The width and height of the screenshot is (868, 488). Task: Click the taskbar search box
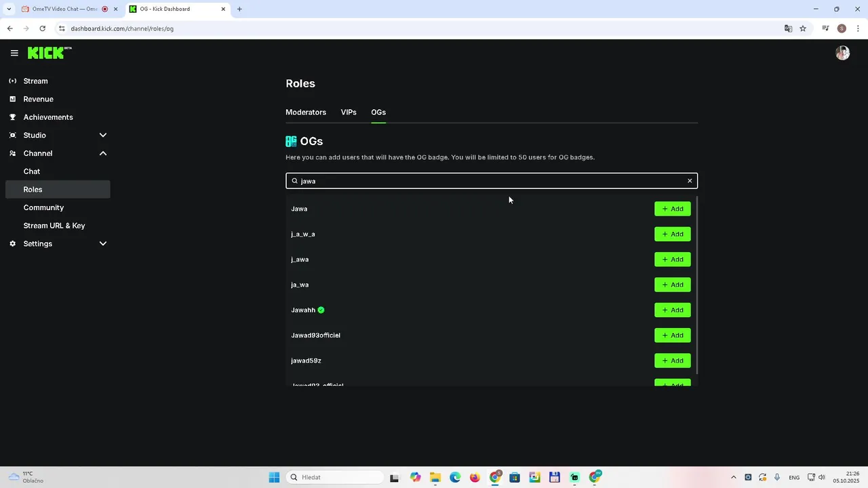[335, 477]
